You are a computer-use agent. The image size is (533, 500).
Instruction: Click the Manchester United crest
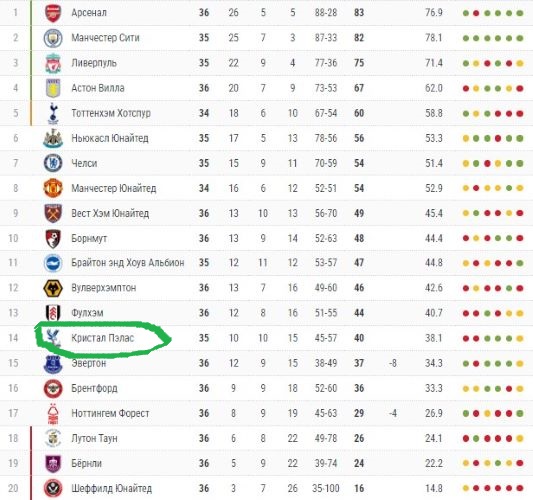[x=53, y=188]
